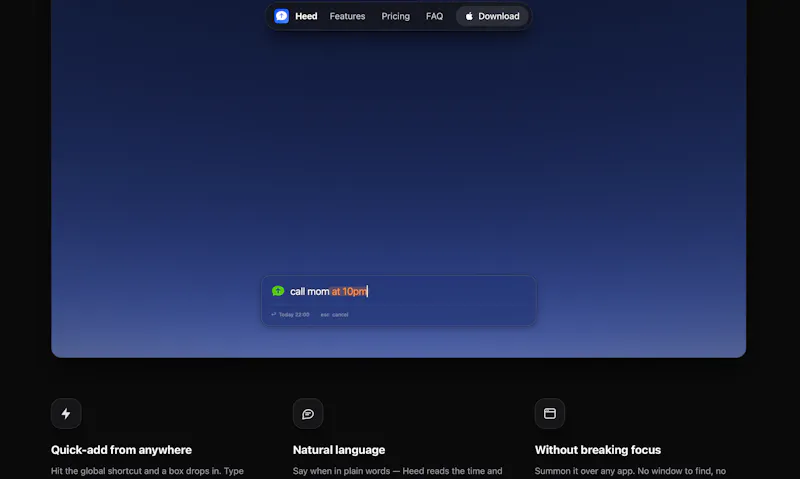Click the highlighted 'at 10pm' text
The image size is (800, 479).
click(349, 291)
